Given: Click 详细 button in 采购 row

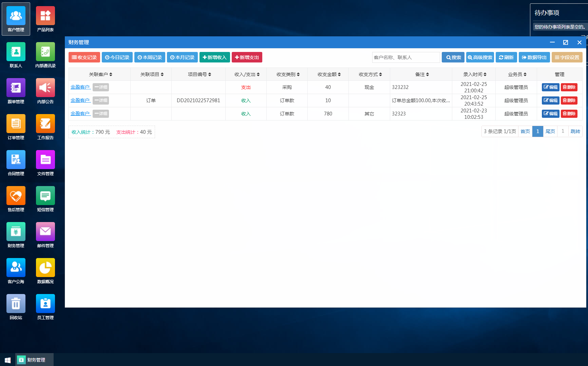Looking at the screenshot, I should [101, 87].
